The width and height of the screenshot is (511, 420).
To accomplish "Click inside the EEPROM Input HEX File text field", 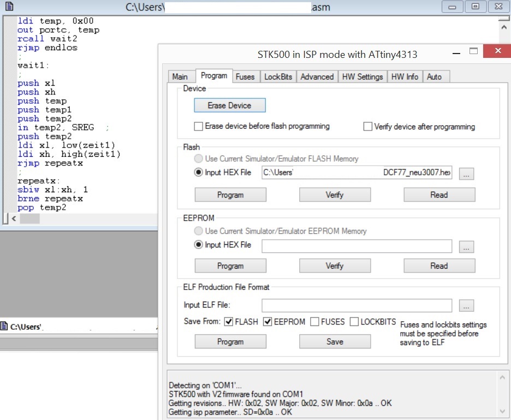I will [x=358, y=246].
